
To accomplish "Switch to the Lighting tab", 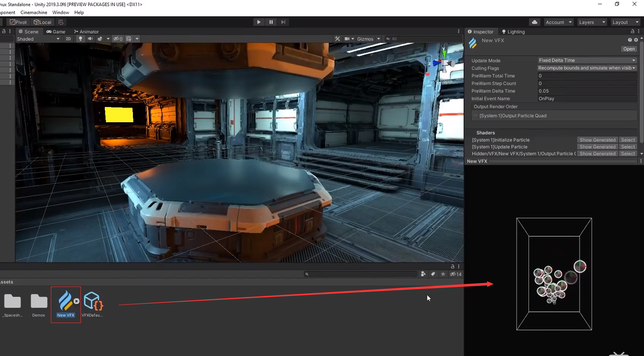I will (513, 32).
